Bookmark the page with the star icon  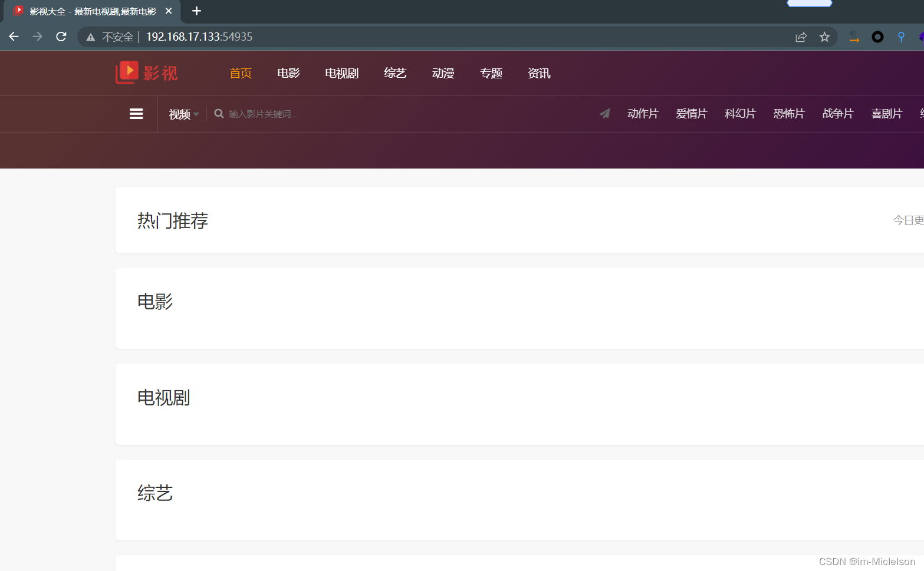pos(824,36)
